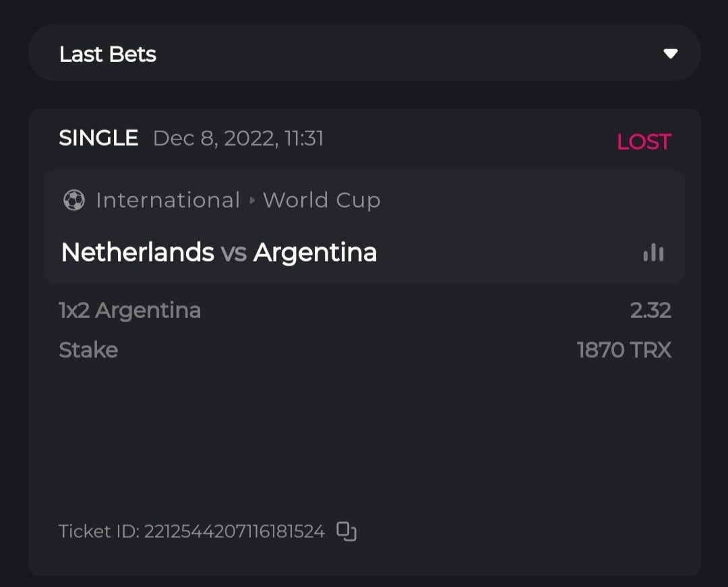Select the International category breadcrumb
This screenshot has width=728, height=587.
(168, 200)
